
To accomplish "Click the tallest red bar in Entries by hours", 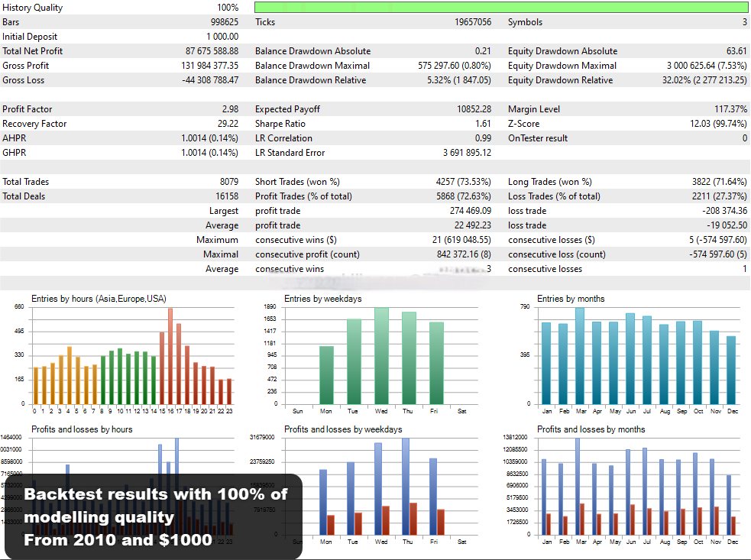I will point(170,356).
